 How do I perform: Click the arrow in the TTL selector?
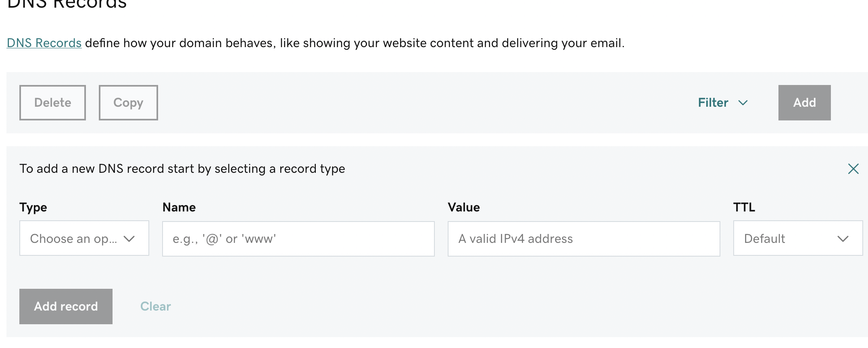[x=843, y=239]
